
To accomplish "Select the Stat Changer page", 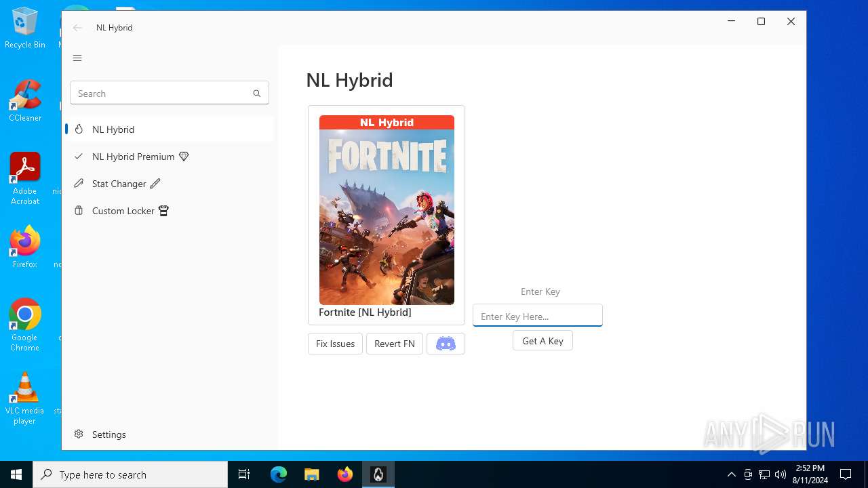I will pos(170,184).
